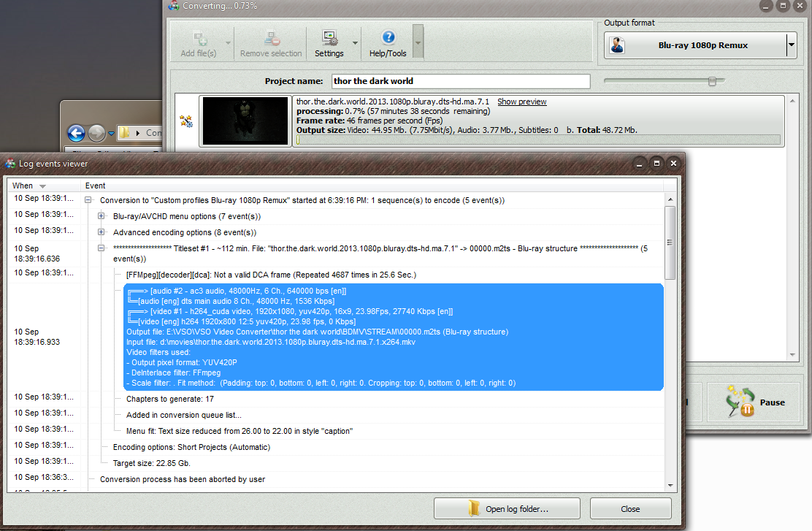The image size is (812, 531).
Task: Click the conversion status icon beside thumbnail
Action: click(186, 121)
